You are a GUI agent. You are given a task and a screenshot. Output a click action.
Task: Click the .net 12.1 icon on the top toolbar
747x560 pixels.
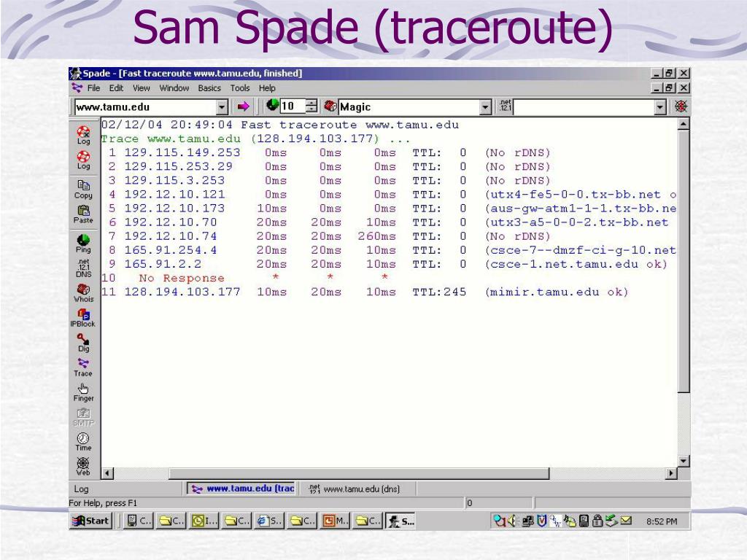(505, 106)
